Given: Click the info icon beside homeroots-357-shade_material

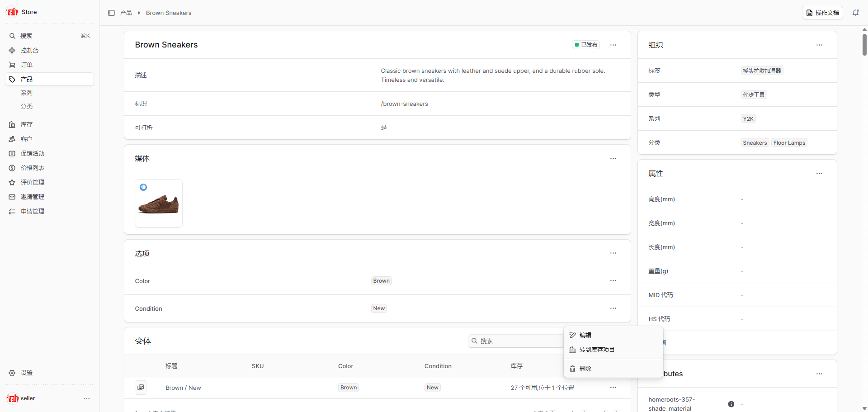Looking at the screenshot, I should [731, 404].
